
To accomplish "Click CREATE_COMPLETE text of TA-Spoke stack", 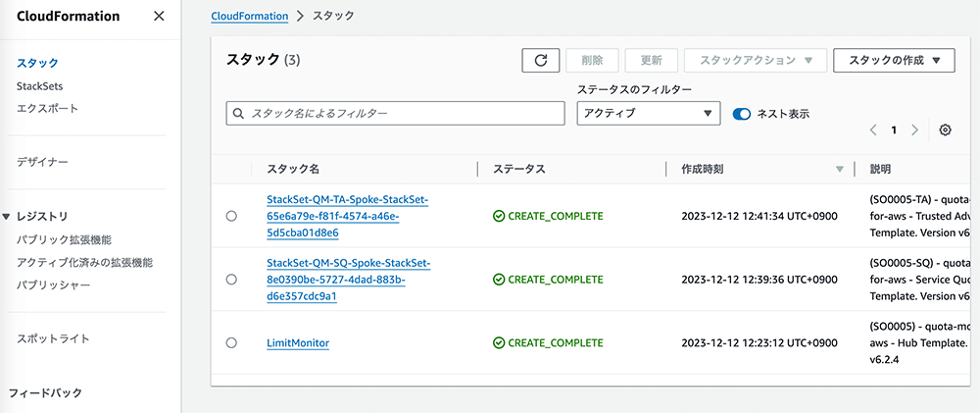I will pyautogui.click(x=556, y=217).
